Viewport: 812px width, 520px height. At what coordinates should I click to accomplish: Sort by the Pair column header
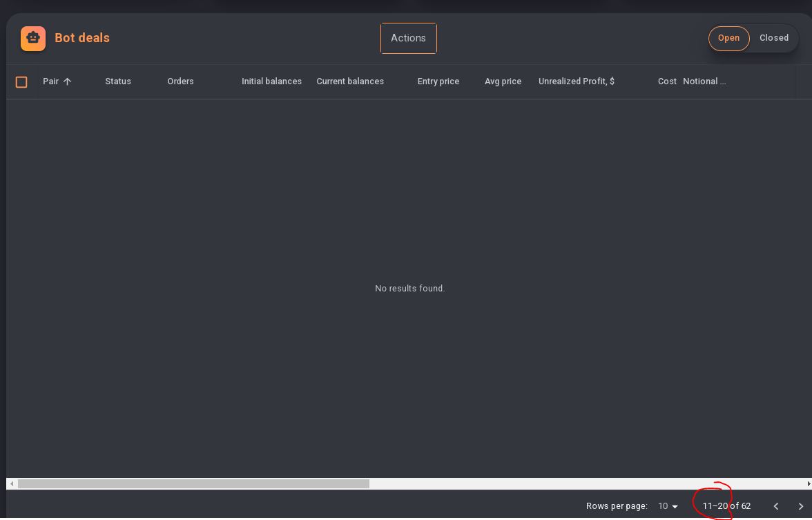click(x=51, y=81)
